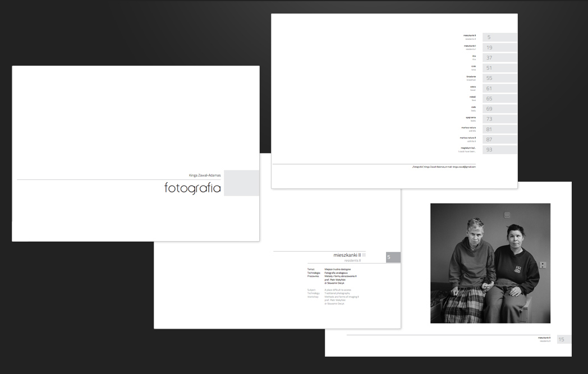Screen dimensions: 588x374
Task: Open contents entry numbered 5
Action: tap(499, 37)
